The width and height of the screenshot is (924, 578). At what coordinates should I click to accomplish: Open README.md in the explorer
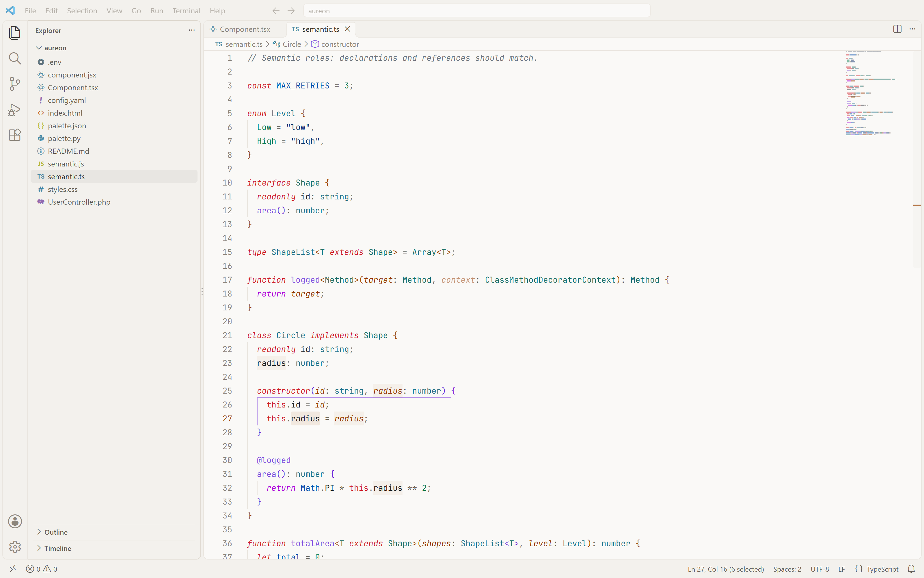(x=114, y=151)
